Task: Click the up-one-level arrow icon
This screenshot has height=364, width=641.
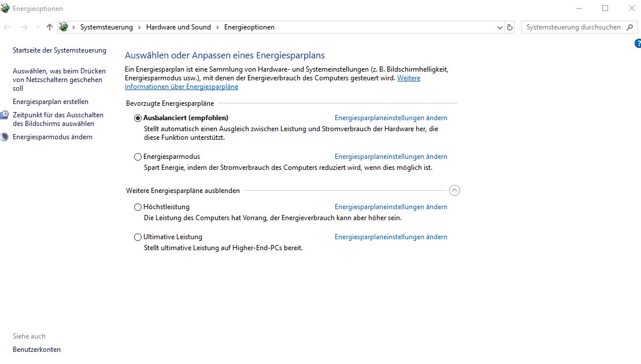Action: (49, 27)
